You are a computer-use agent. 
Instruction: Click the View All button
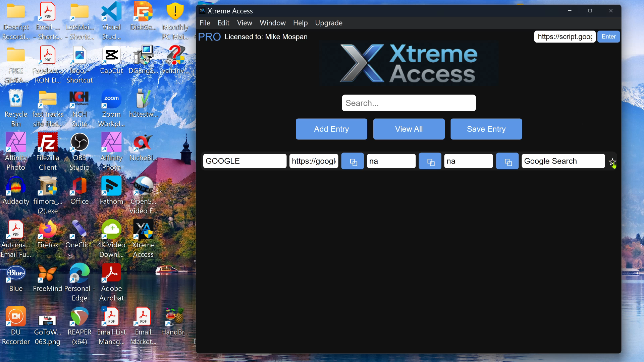tap(409, 129)
